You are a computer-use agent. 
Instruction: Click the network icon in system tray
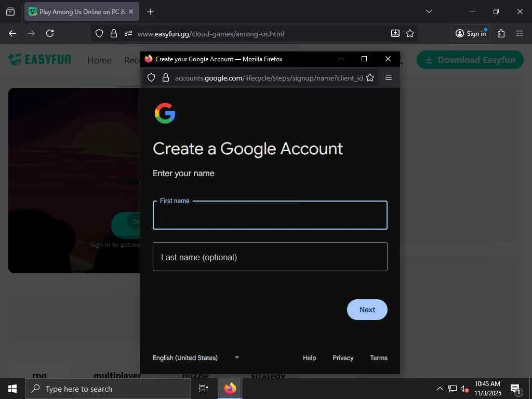453,389
